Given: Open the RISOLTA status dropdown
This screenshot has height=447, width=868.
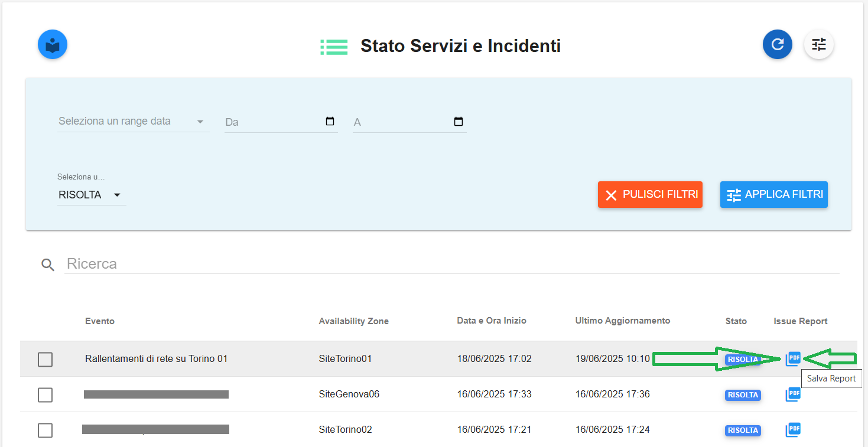Looking at the screenshot, I should [x=92, y=195].
